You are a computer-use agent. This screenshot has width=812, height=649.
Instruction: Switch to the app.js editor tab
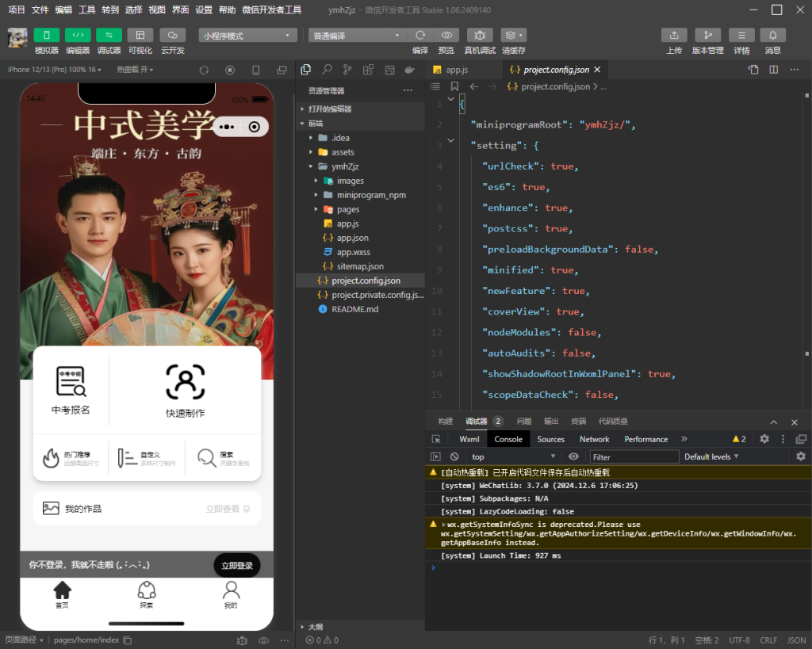[457, 70]
